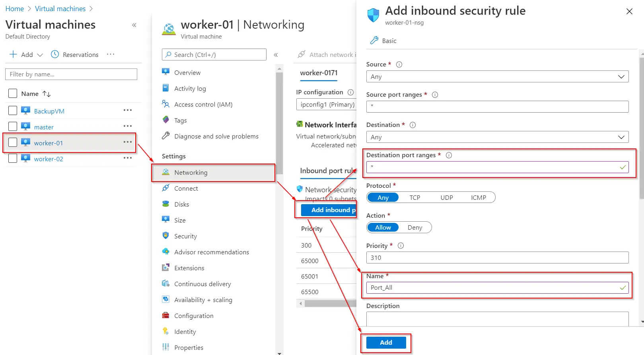Click the Name input field
The image size is (644, 355).
tap(493, 288)
